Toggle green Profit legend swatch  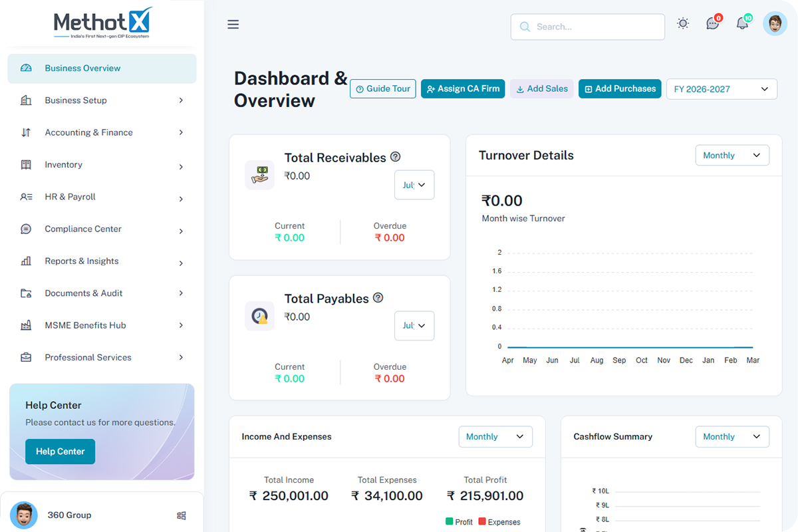[x=449, y=522]
